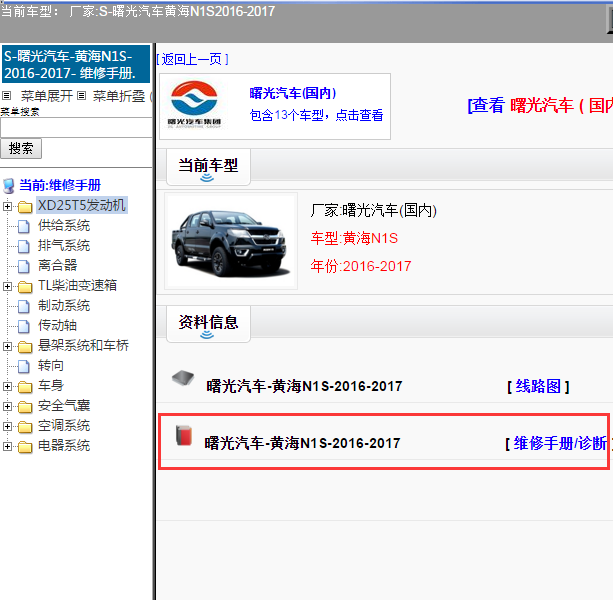Click the computer icon beside 当前:维修手册
This screenshot has width=613, height=600.
pos(9,186)
